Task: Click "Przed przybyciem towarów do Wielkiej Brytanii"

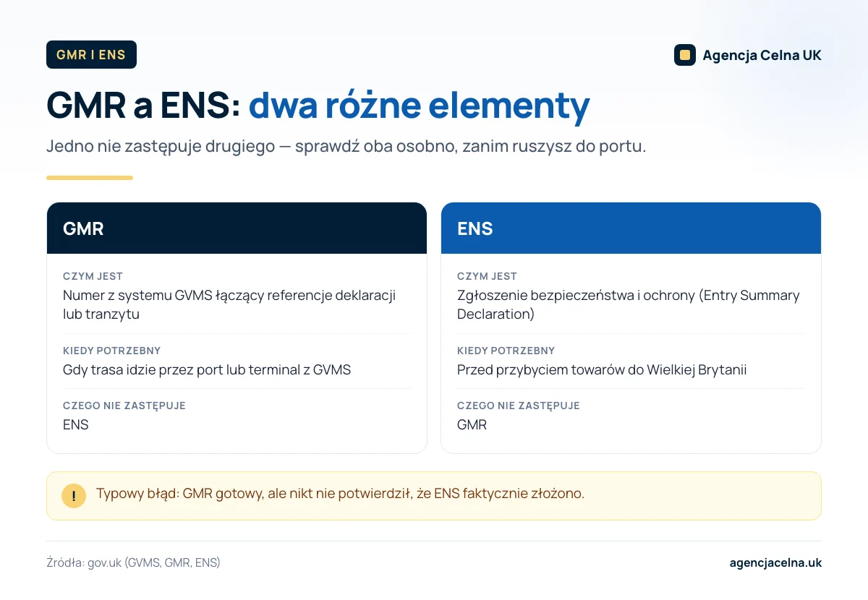Action: coord(602,370)
